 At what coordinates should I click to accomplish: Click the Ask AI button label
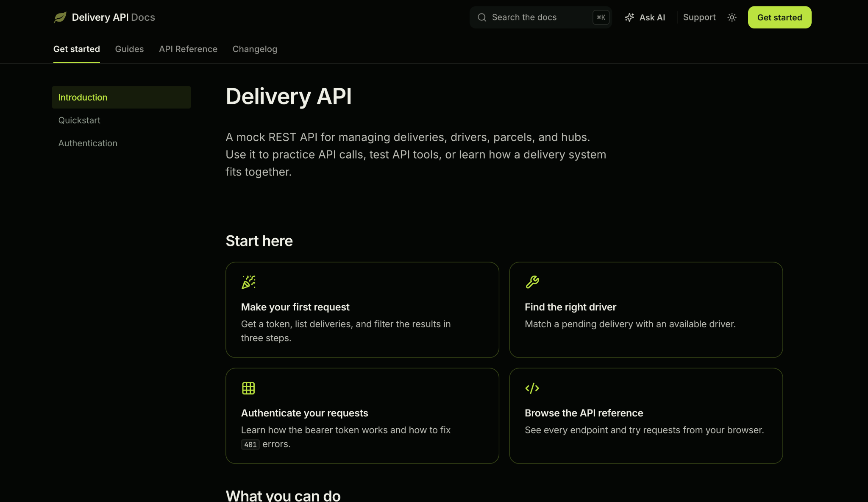pyautogui.click(x=652, y=17)
